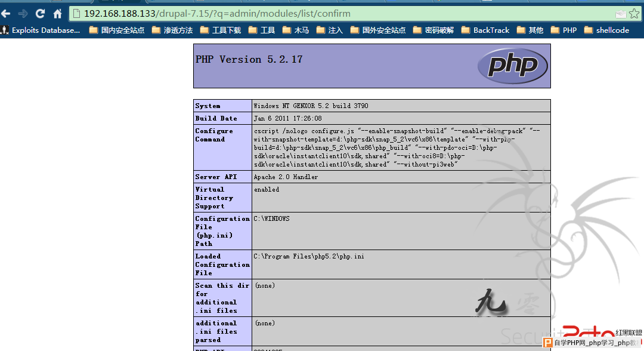Bookmark this page with the star icon
This screenshot has width=644, height=351.
[x=634, y=14]
